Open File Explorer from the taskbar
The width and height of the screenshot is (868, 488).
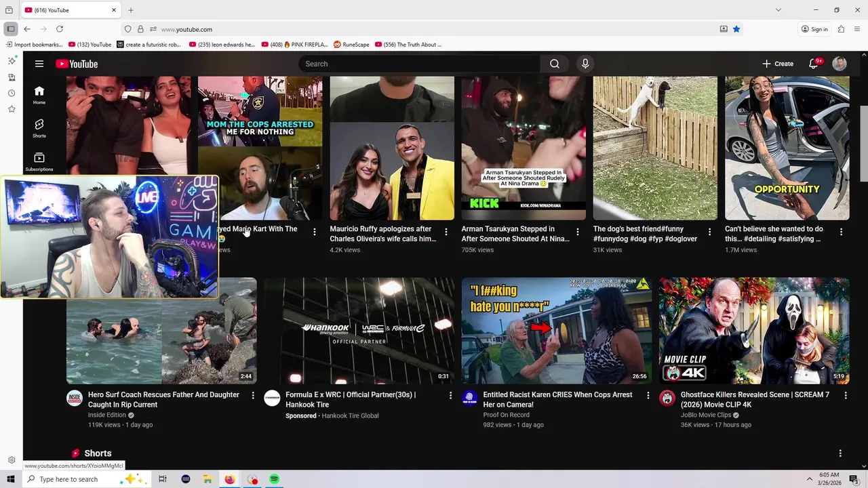pyautogui.click(x=208, y=479)
